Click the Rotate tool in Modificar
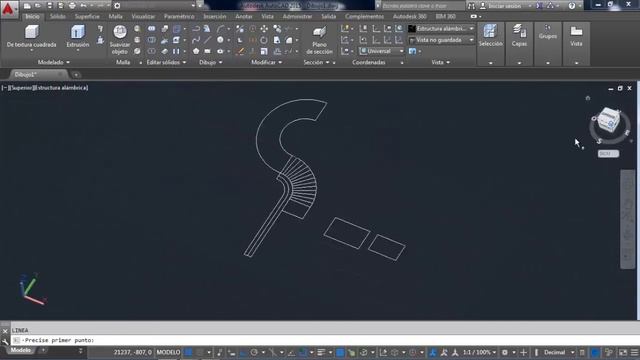Screen dimensions: 640x360 (264, 40)
